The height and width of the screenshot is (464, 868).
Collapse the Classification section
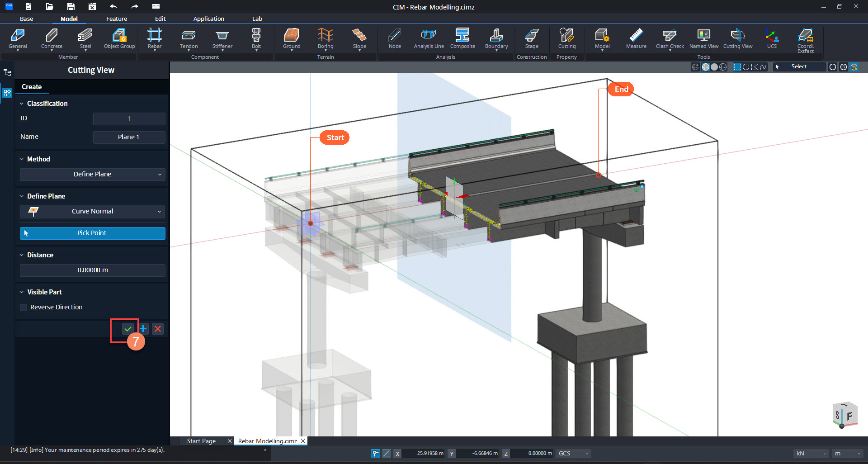coord(22,104)
